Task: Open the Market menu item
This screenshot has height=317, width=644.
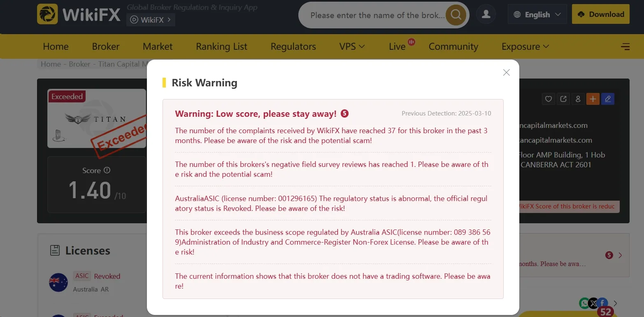Action: (158, 46)
